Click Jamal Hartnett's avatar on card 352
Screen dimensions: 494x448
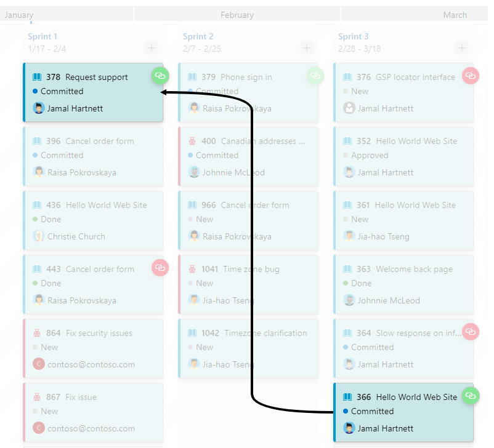click(349, 172)
